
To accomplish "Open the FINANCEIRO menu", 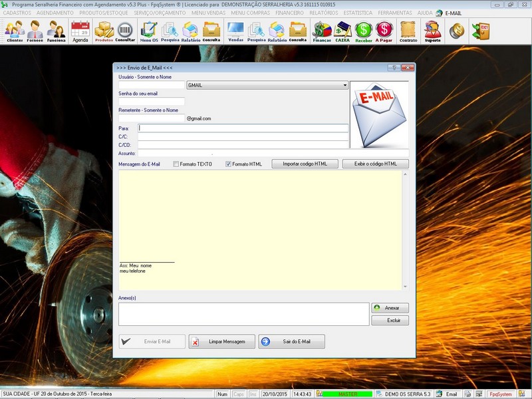I will coord(289,13).
